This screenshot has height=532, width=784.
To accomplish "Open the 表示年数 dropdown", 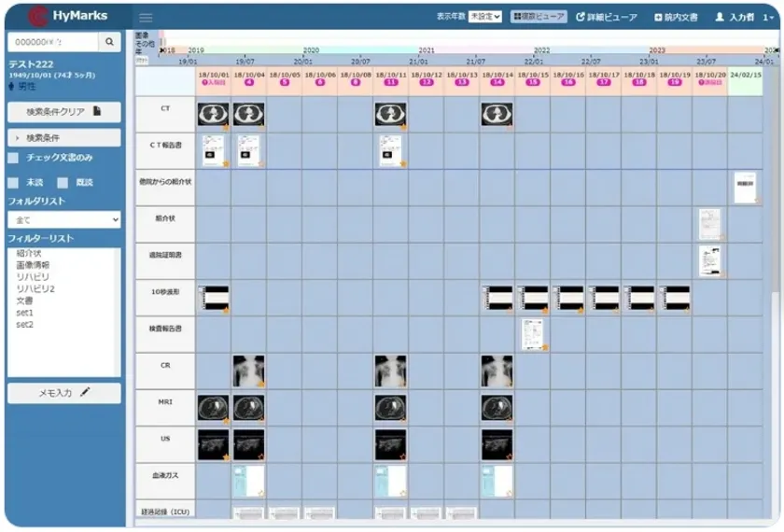I will click(x=485, y=17).
